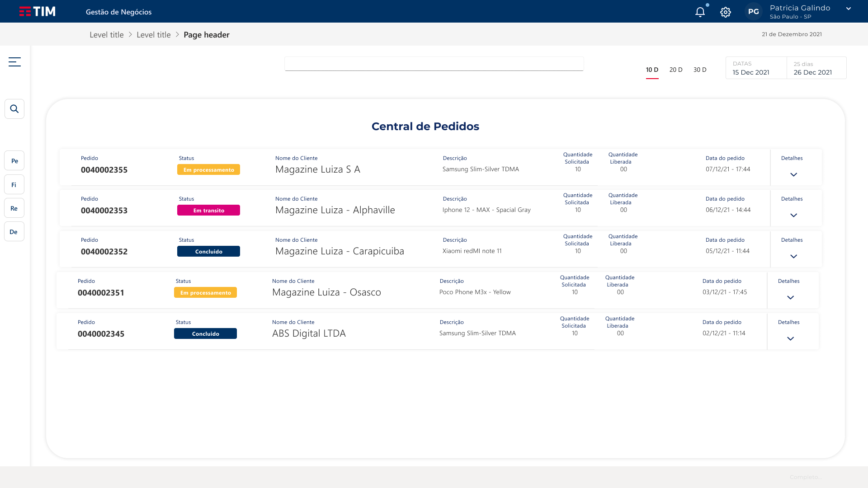Open the notifications bell
868x488 pixels.
coord(700,12)
